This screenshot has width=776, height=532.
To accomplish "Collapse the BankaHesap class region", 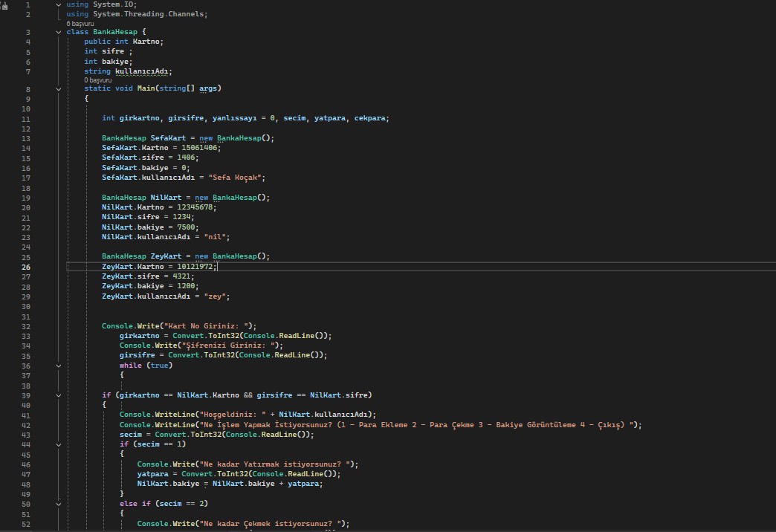I will click(x=59, y=33).
